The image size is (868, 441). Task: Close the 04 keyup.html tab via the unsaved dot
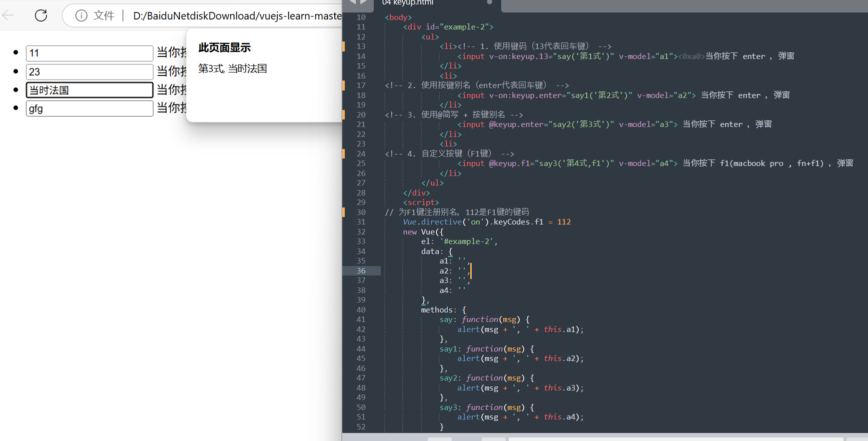pyautogui.click(x=490, y=2)
